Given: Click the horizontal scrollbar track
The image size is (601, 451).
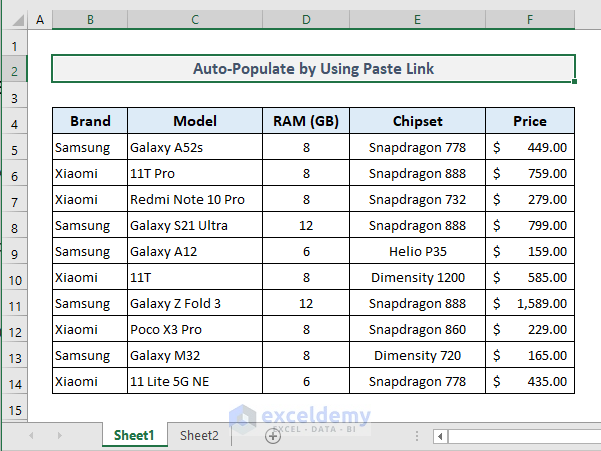Looking at the screenshot, I should (524, 436).
